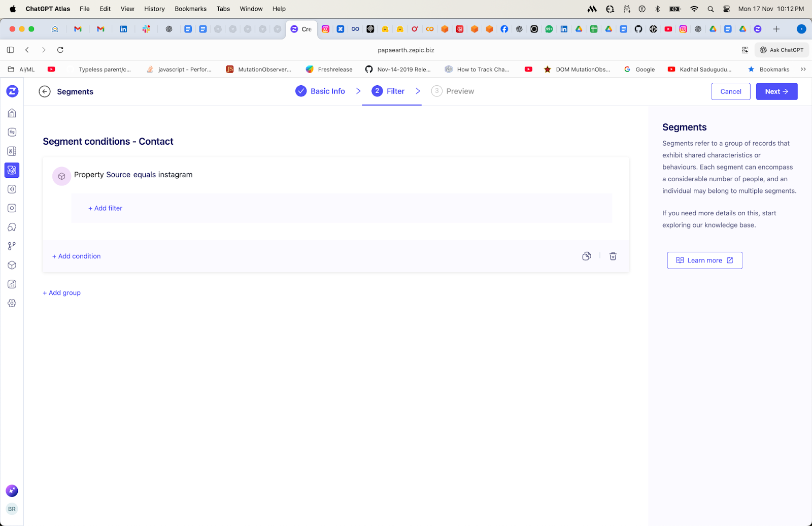Screen dimensions: 812x526
Task: Toggle the browser sidebar panel icon
Action: [11, 50]
